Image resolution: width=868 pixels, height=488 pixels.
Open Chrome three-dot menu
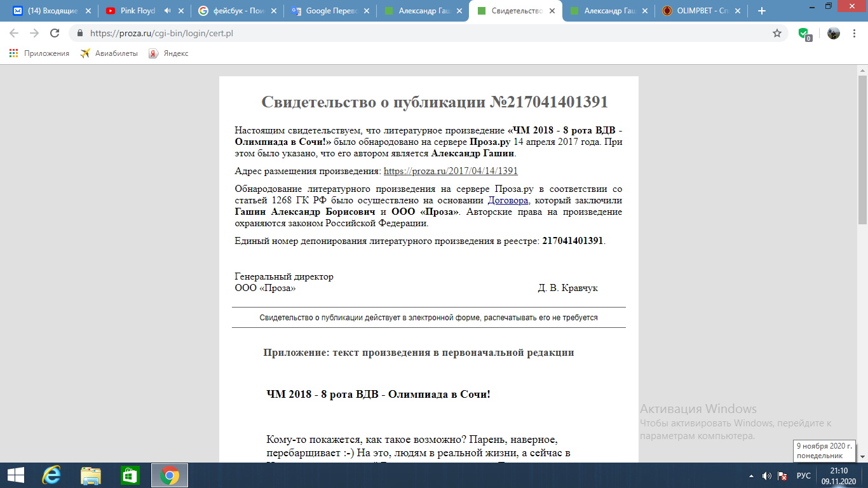(855, 33)
